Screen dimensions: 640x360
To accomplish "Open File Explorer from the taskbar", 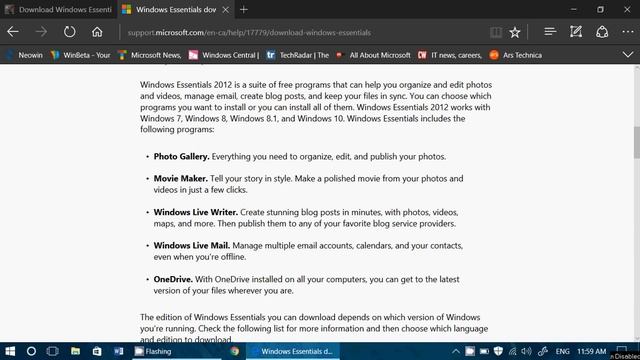I will (x=76, y=351).
